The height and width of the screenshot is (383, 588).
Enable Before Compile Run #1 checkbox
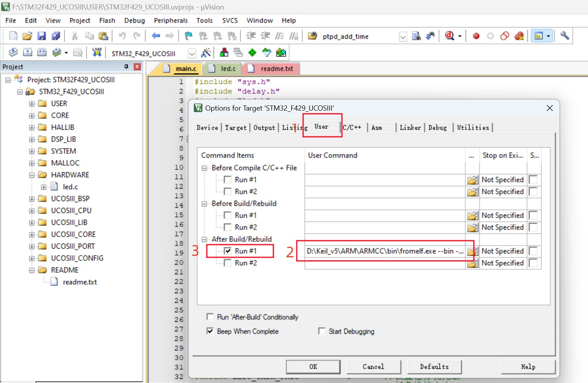227,180
